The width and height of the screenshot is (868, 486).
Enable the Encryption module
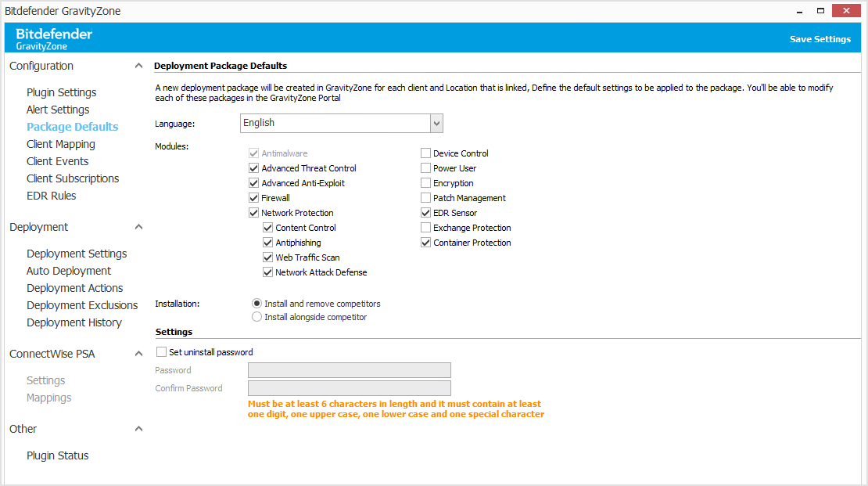[425, 182]
